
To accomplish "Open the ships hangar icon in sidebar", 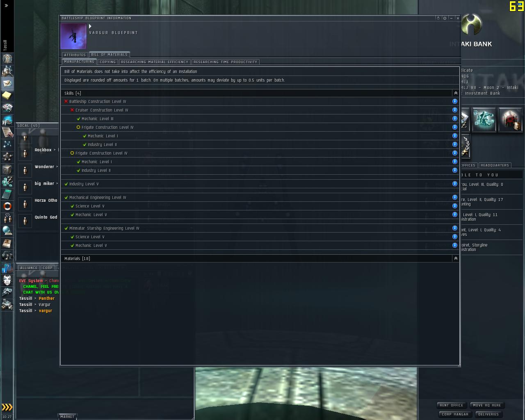I will point(7,292).
